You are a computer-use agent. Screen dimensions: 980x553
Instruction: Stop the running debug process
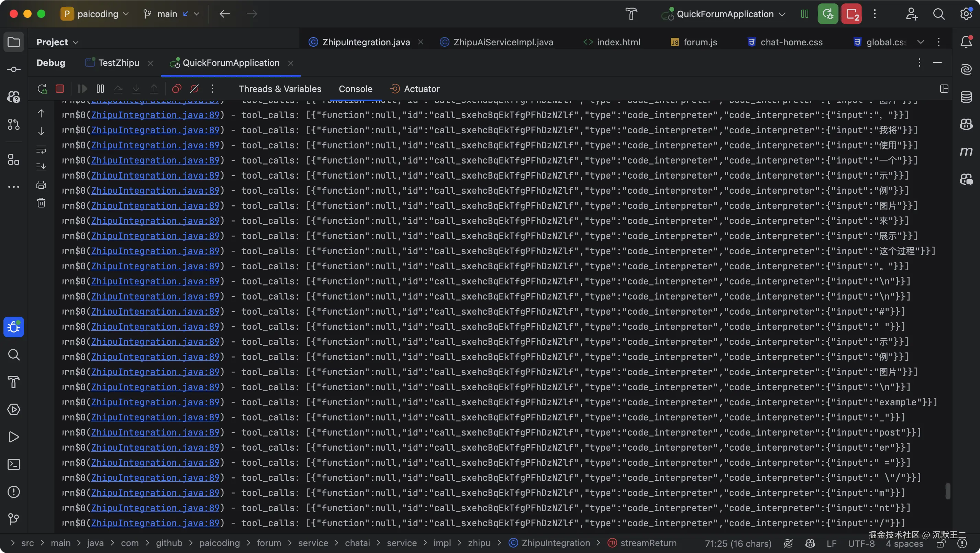(60, 89)
